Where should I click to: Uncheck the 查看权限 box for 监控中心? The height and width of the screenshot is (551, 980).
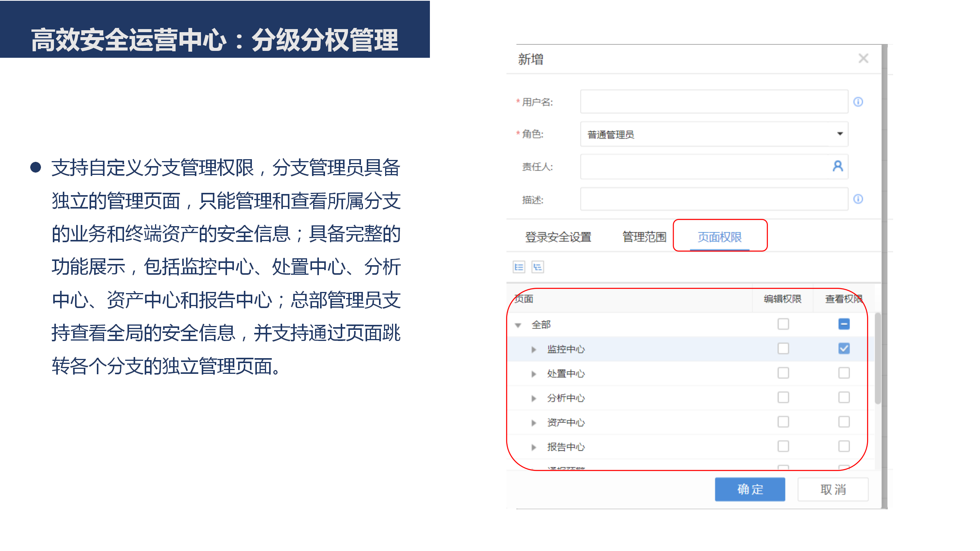(x=844, y=349)
